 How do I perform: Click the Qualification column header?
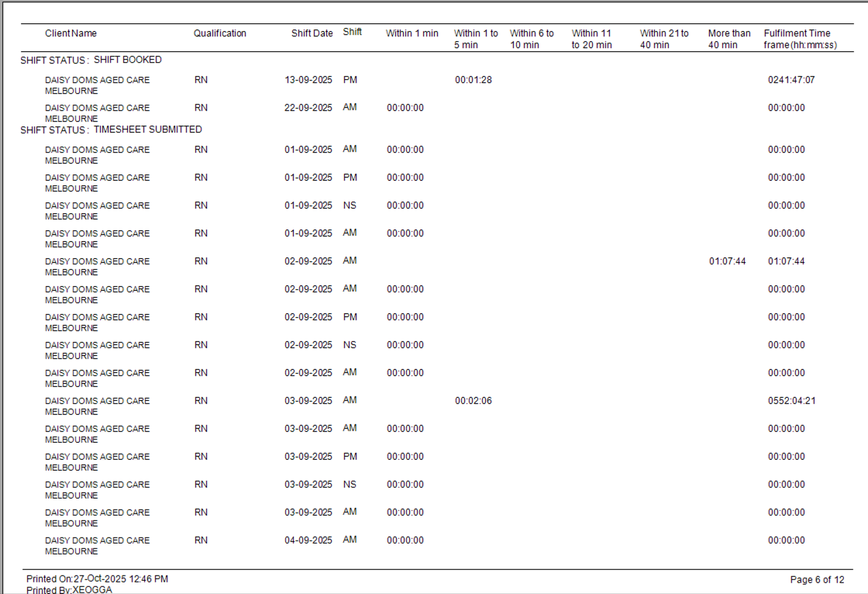tap(220, 33)
